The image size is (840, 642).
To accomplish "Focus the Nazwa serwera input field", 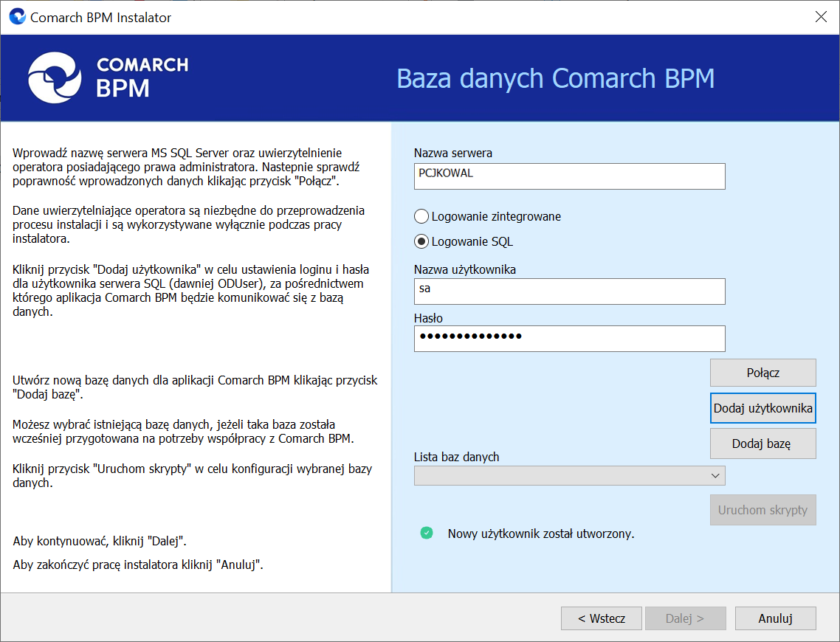I will click(x=569, y=176).
